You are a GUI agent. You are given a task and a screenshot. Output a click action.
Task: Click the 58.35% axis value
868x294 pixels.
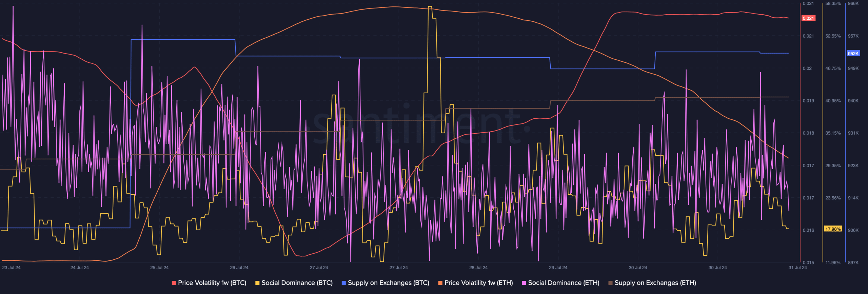pyautogui.click(x=833, y=4)
